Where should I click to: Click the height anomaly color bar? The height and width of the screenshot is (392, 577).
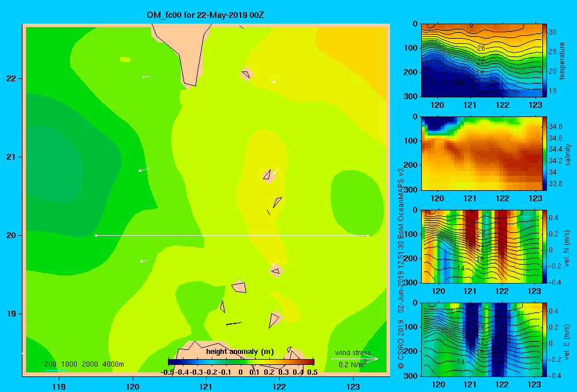pyautogui.click(x=241, y=361)
